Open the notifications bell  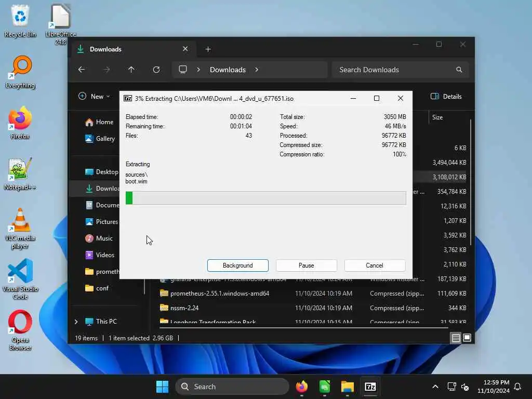(x=518, y=387)
